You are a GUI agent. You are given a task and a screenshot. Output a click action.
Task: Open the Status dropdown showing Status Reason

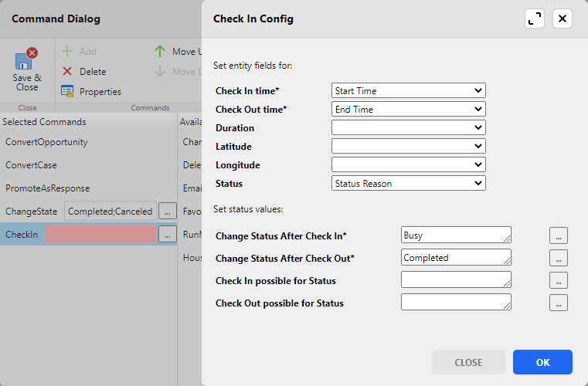[x=408, y=184]
